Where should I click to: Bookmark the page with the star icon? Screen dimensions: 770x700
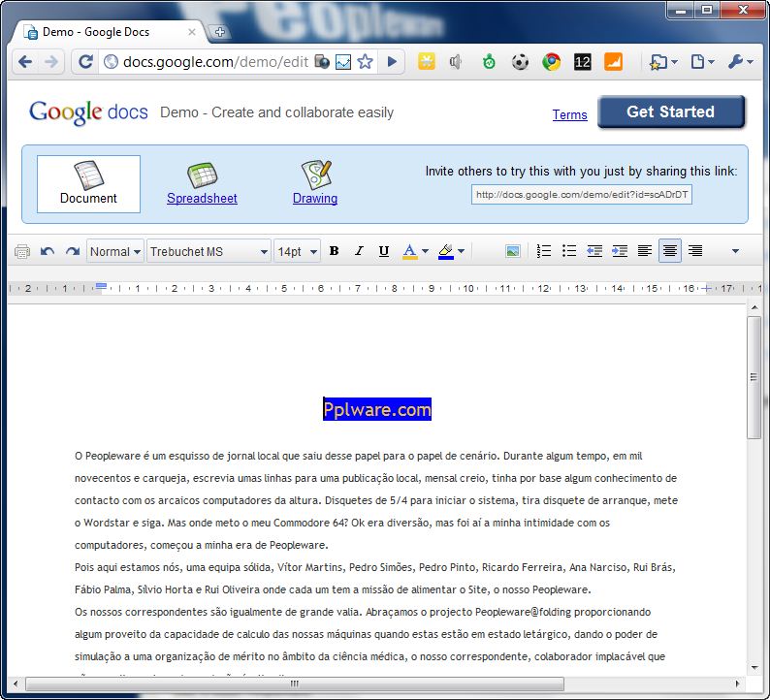pos(365,62)
